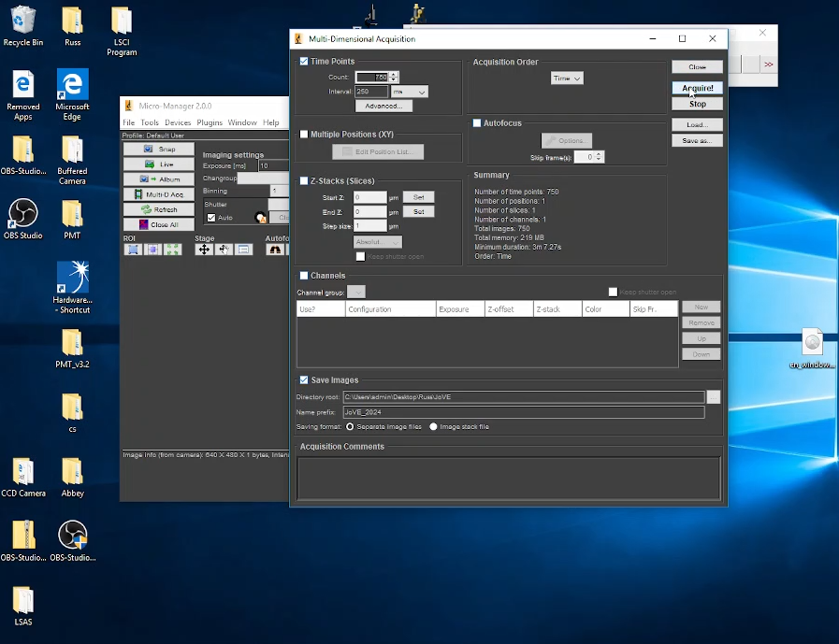Screen dimensions: 839x644
Task: Open the Channel group dropdown
Action: point(357,293)
